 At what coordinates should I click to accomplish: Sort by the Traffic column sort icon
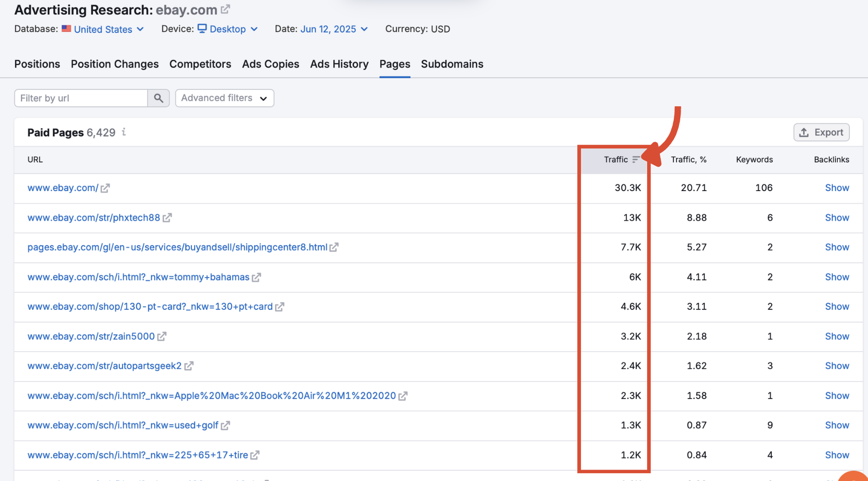[x=637, y=159]
